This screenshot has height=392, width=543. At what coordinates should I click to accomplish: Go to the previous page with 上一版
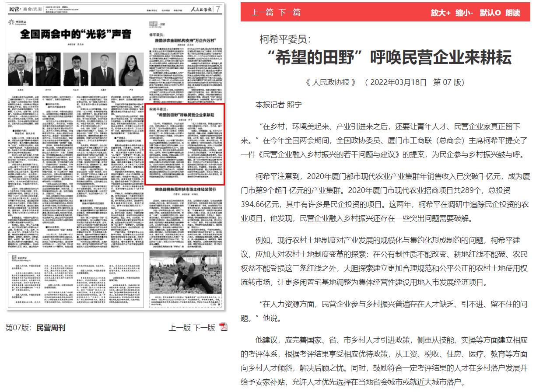click(179, 327)
